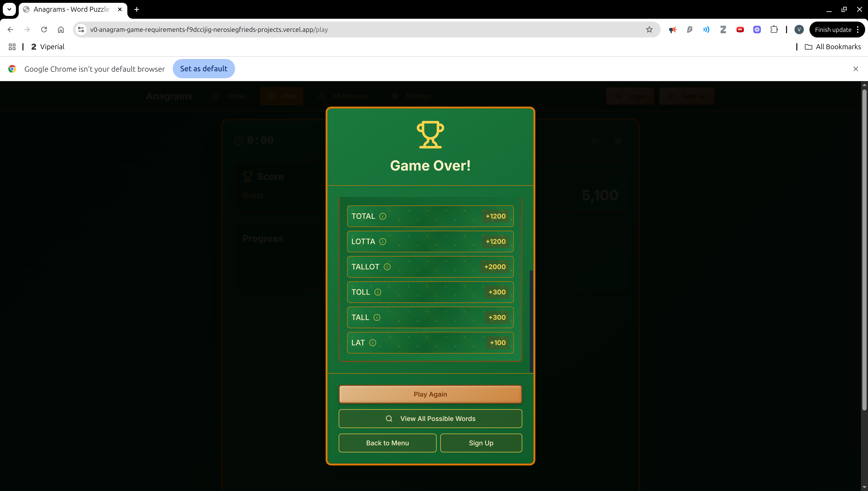Screen dimensions: 868x491
Task: Click the info icon next to TOLL
Action: 378,292
